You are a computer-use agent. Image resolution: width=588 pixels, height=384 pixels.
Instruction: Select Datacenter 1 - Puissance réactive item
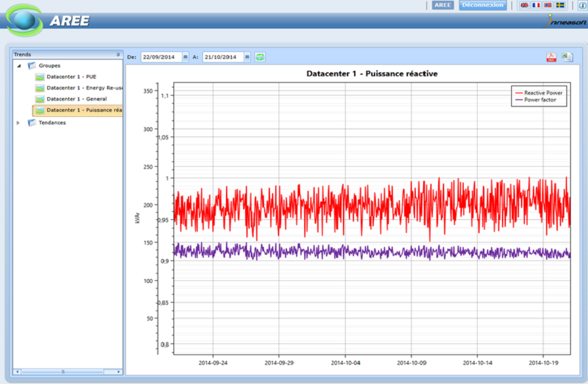[78, 110]
